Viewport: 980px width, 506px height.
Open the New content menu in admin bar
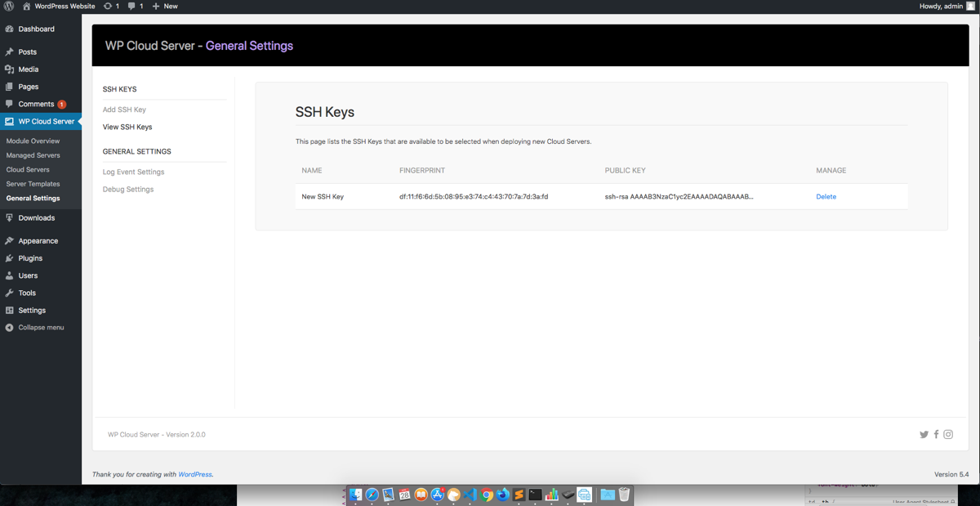(165, 6)
